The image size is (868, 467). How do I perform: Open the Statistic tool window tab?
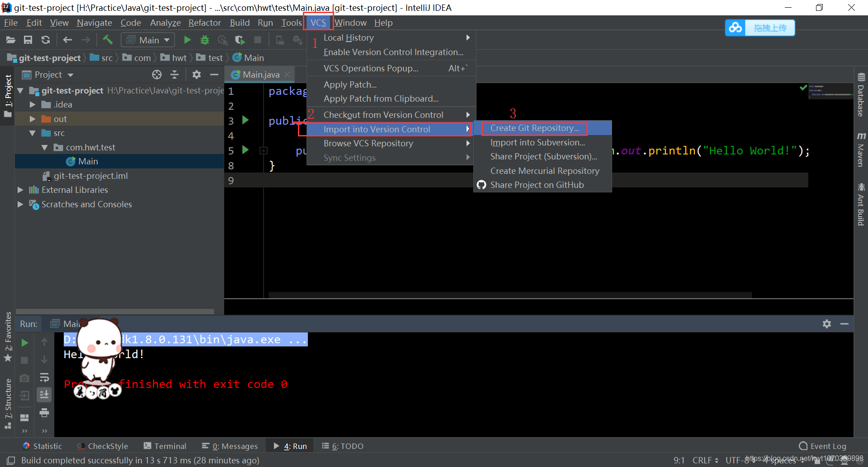coord(42,446)
